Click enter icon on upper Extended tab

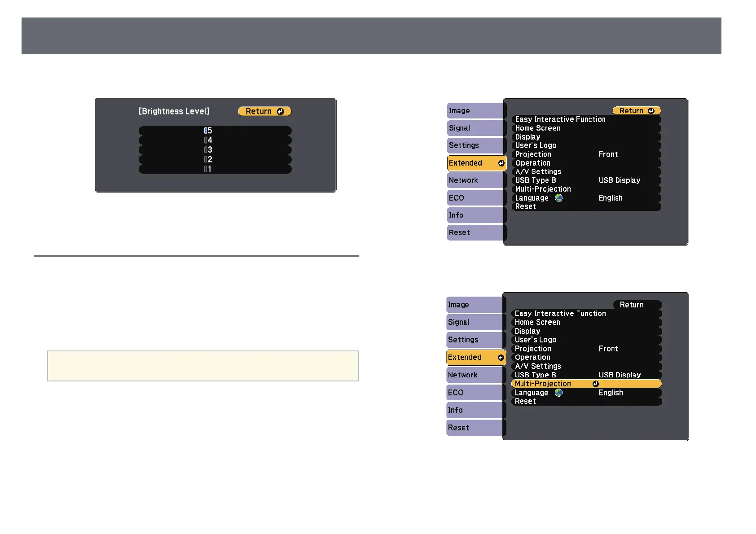click(501, 163)
